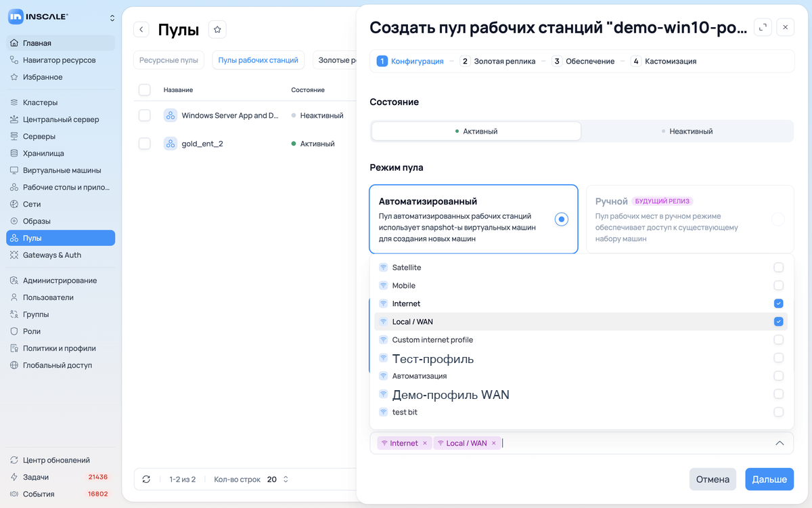Check the Mobile profile checkbox

pos(778,285)
